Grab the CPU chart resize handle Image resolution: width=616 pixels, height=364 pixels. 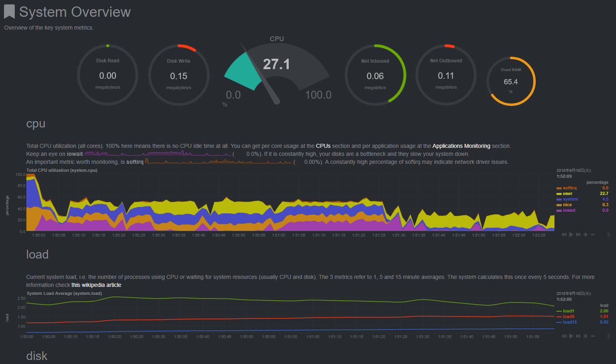point(608,235)
